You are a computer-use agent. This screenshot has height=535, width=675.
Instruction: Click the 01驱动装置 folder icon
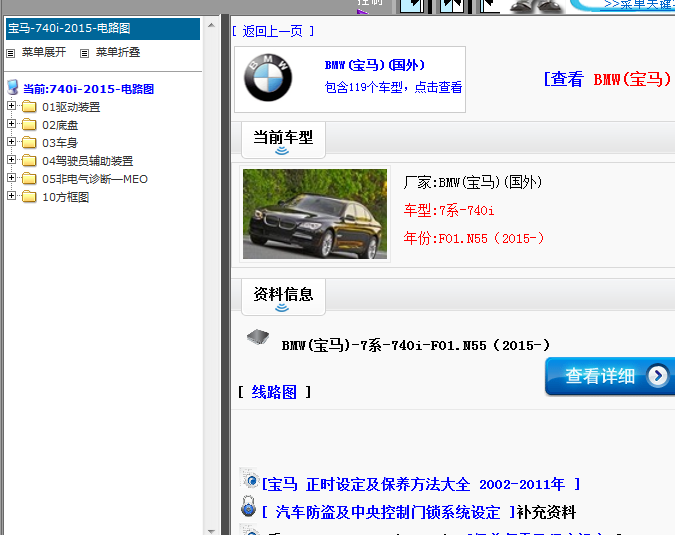[29, 106]
